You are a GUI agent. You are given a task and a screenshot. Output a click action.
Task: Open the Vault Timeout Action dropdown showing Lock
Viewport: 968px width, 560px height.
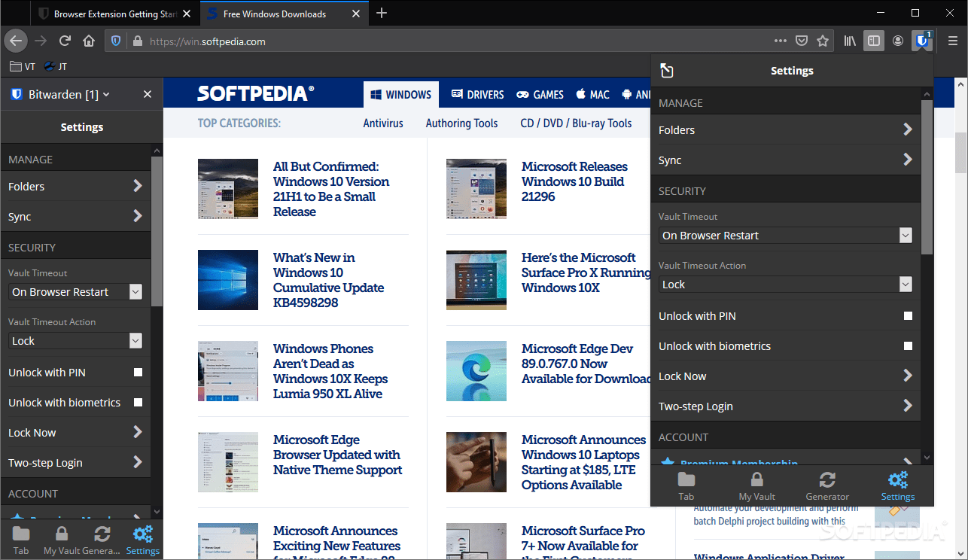coord(786,284)
